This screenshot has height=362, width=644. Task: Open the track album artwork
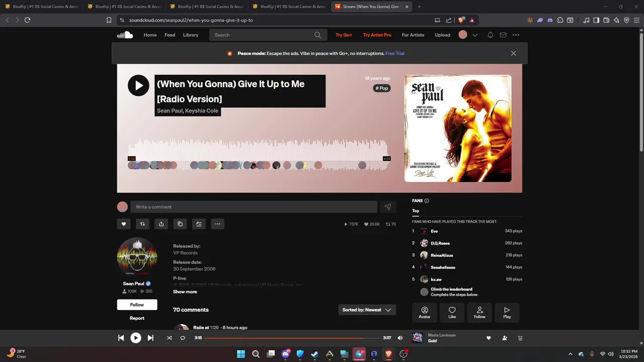[458, 128]
